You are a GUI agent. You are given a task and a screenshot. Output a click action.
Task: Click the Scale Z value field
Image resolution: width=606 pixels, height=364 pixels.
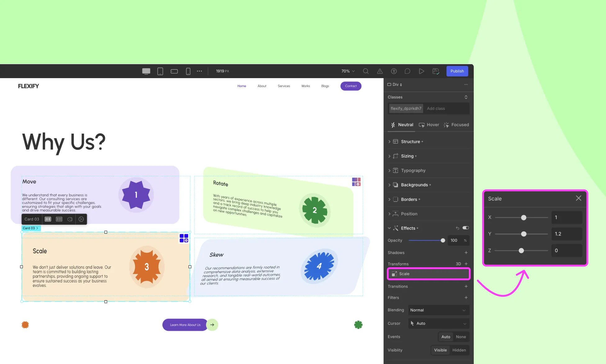[567, 251]
